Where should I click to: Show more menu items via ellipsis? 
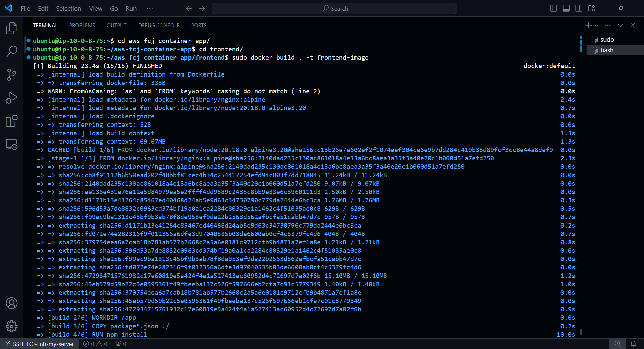point(150,8)
